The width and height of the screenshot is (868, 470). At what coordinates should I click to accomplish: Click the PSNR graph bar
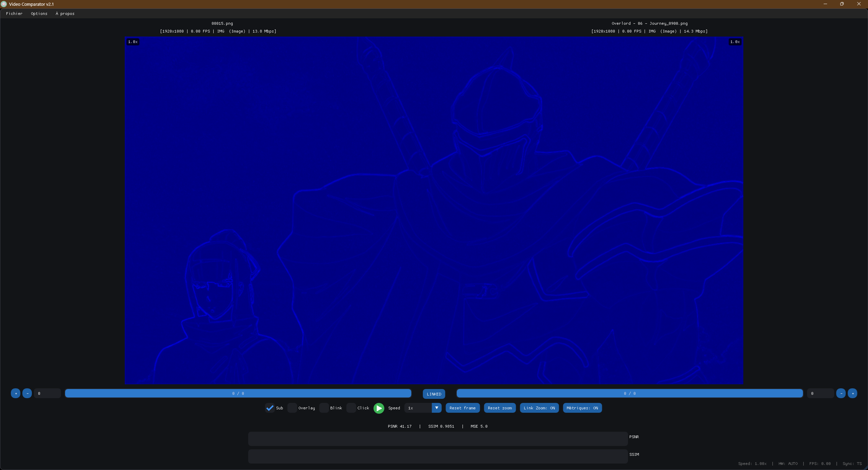pos(438,439)
